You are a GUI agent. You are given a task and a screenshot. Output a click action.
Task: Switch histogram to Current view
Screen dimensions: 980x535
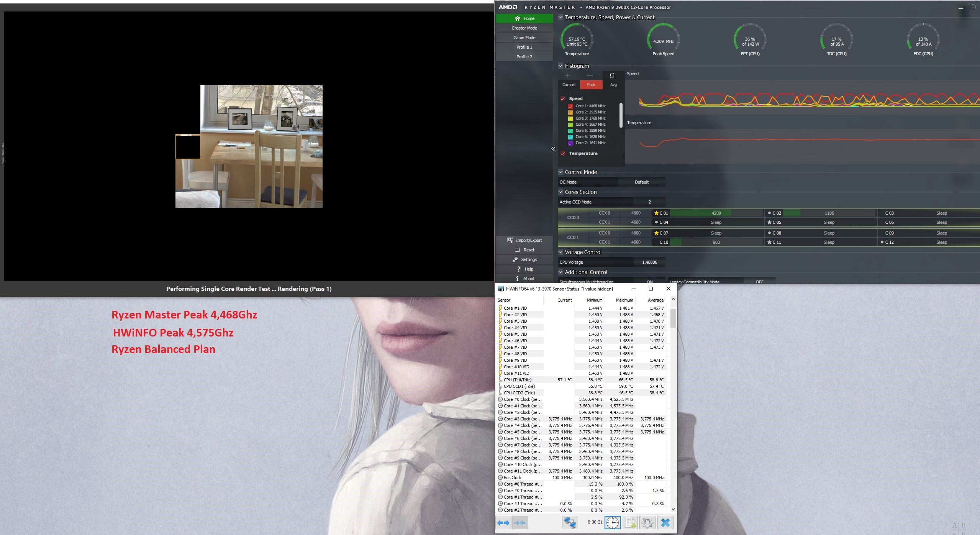pos(569,84)
